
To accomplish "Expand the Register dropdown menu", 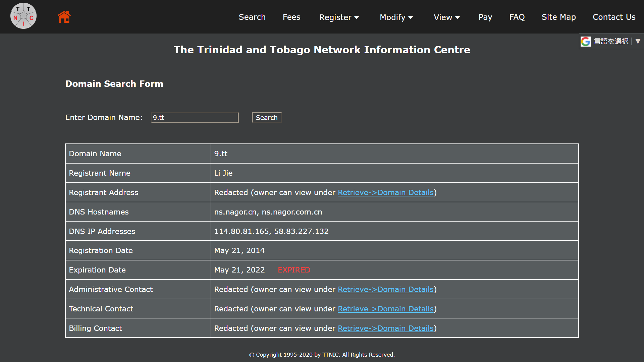I will 339,17.
